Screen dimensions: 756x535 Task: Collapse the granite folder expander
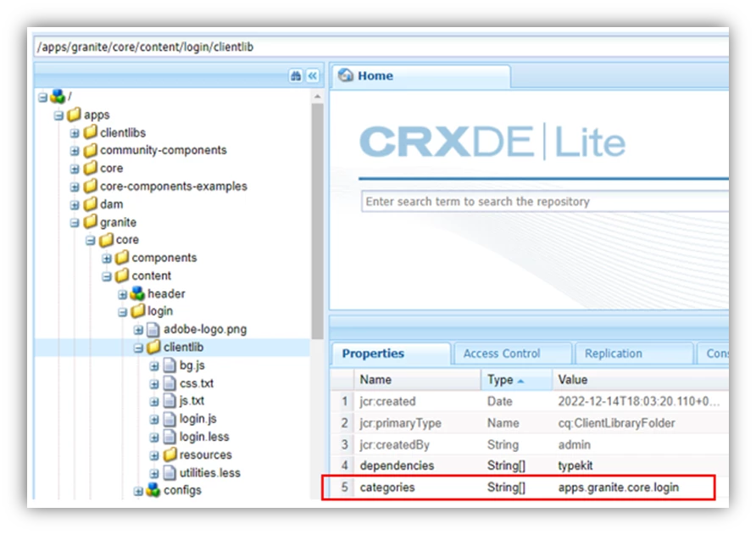pyautogui.click(x=75, y=223)
